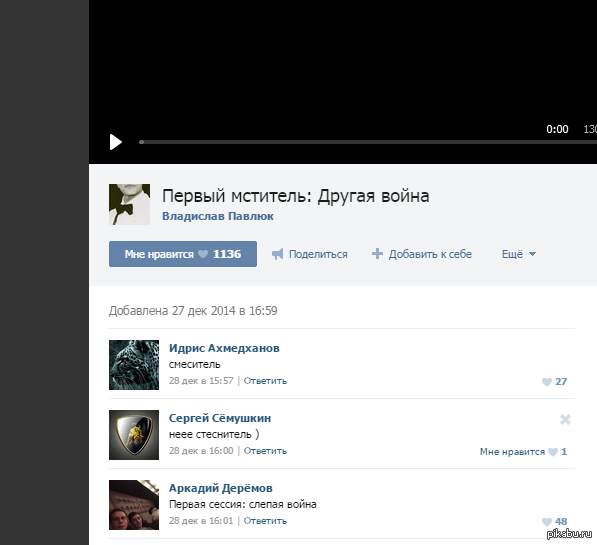Add video with Добавить к себе
Screen dimensions: 597x545
[x=430, y=254]
